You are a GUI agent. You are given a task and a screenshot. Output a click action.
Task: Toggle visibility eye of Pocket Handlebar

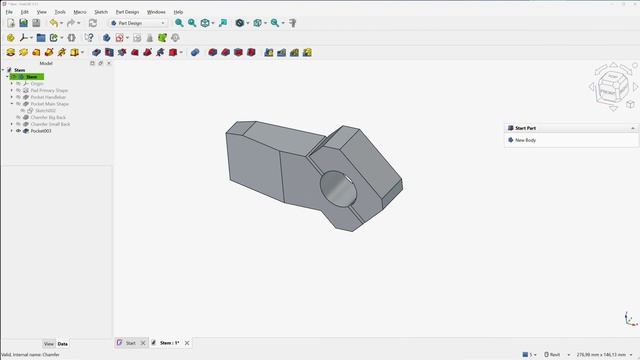tap(18, 97)
